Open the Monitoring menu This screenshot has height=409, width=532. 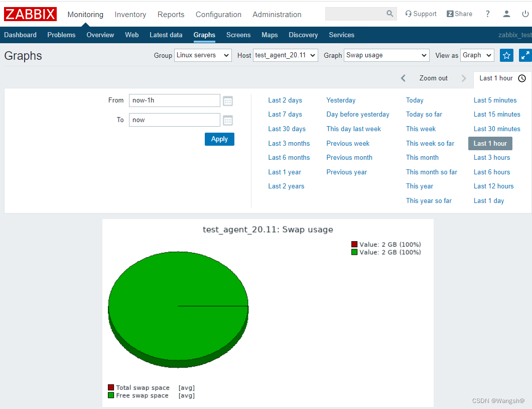[x=85, y=15]
